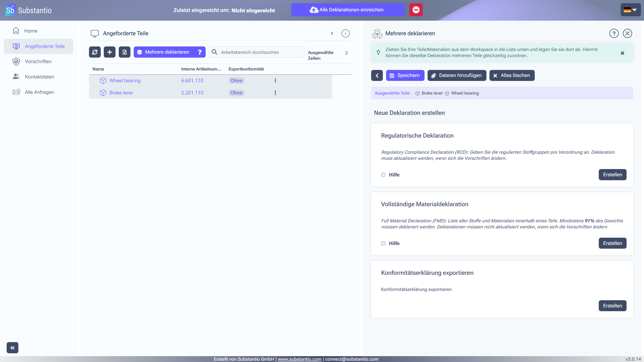The image size is (644, 362).
Task: Click question mark on Mehrere deklarieren button
Action: point(200,52)
